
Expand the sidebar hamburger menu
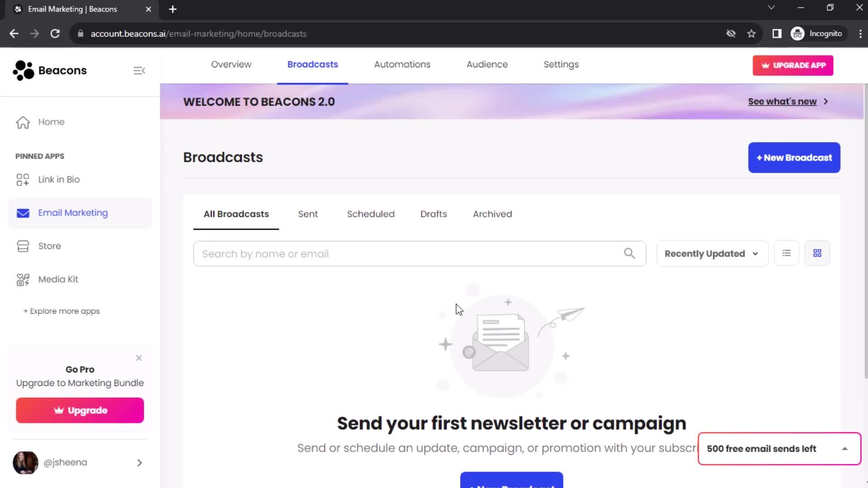[x=140, y=70]
